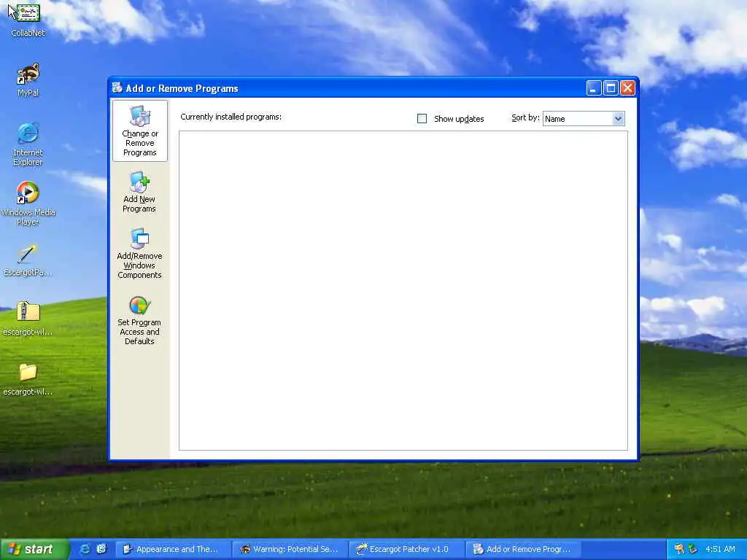The width and height of the screenshot is (747, 560).
Task: Switch to Warning: Potential Se... taskbar window
Action: (290, 549)
